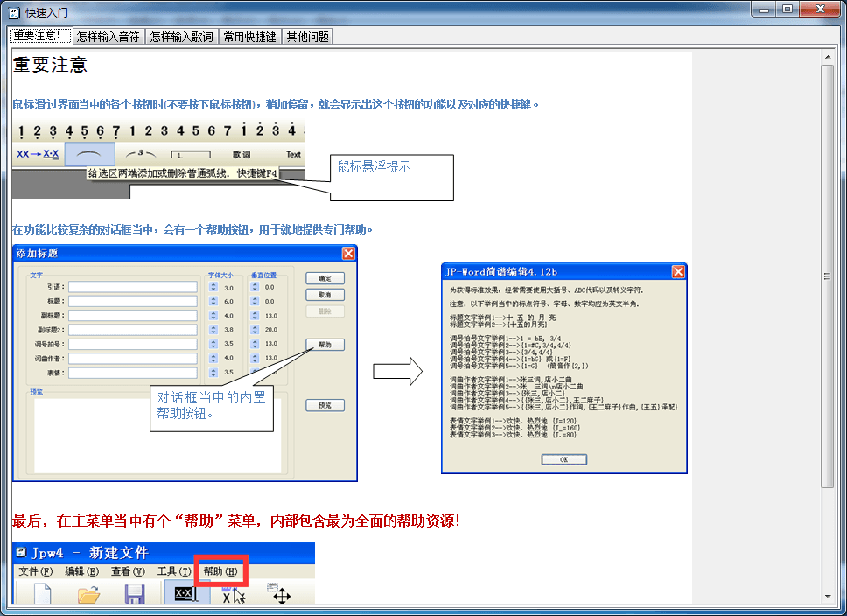The image size is (847, 616).
Task: Click the 标题 font size stepper
Action: pos(213,301)
